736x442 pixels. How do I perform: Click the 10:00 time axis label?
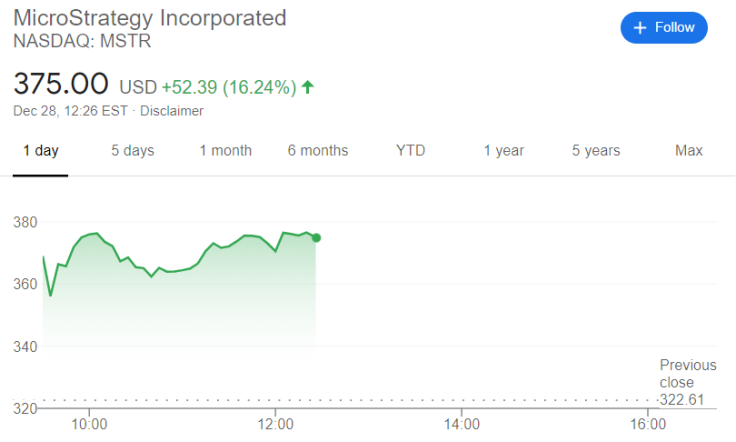89,424
